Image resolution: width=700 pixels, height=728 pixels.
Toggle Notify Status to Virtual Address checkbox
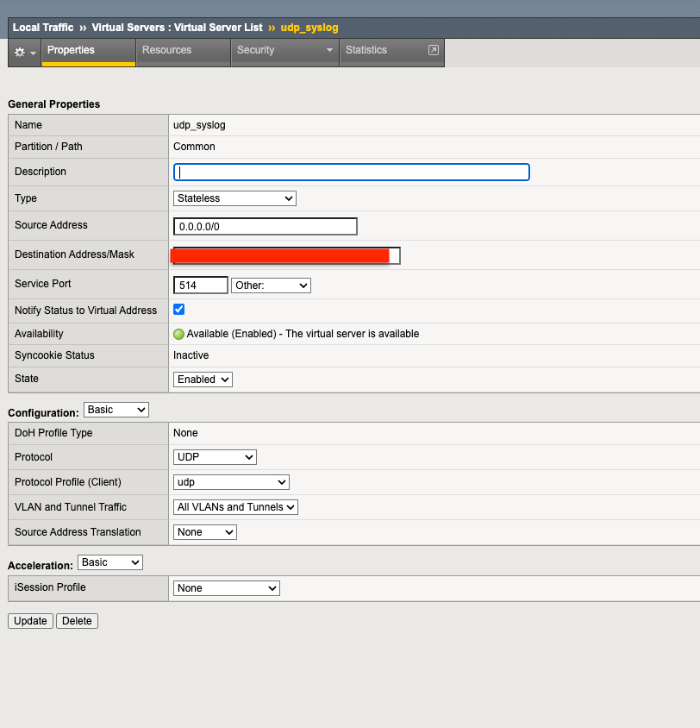(x=179, y=310)
